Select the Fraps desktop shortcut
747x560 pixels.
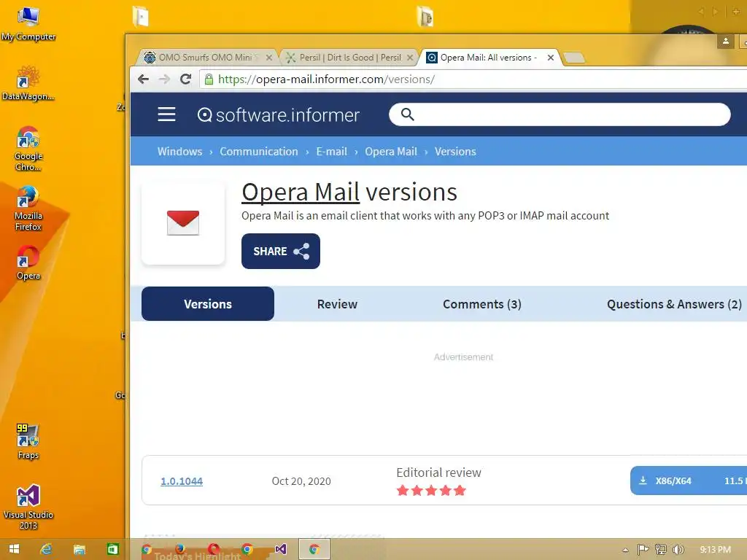tap(28, 441)
